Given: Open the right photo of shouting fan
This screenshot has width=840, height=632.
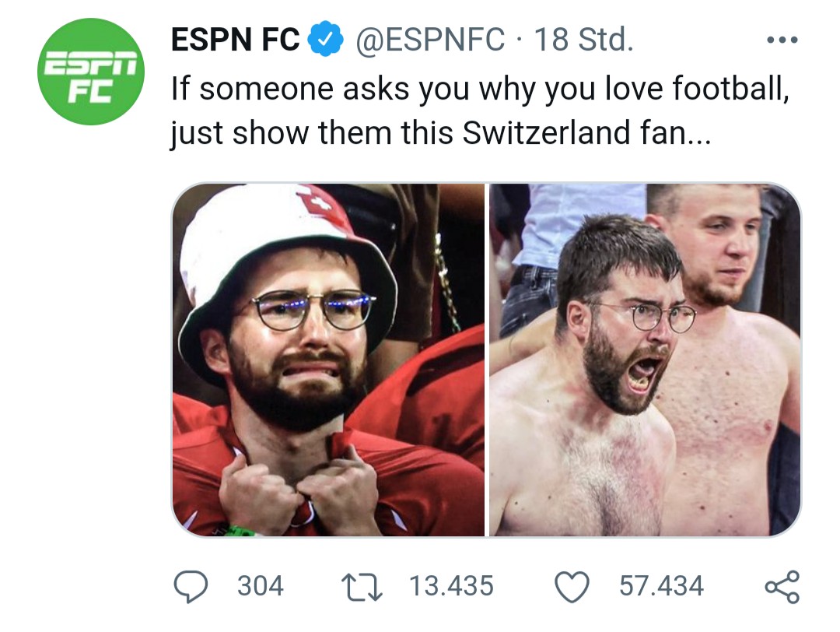Looking at the screenshot, I should point(645,360).
